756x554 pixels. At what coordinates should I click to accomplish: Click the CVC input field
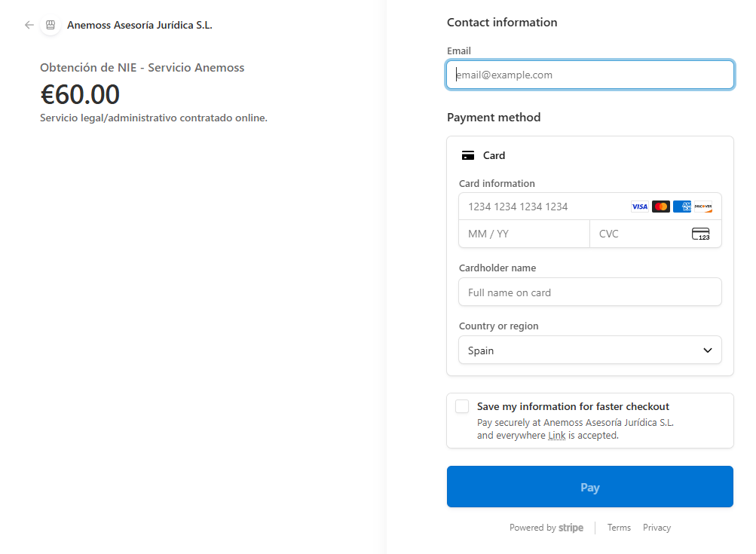[641, 234]
